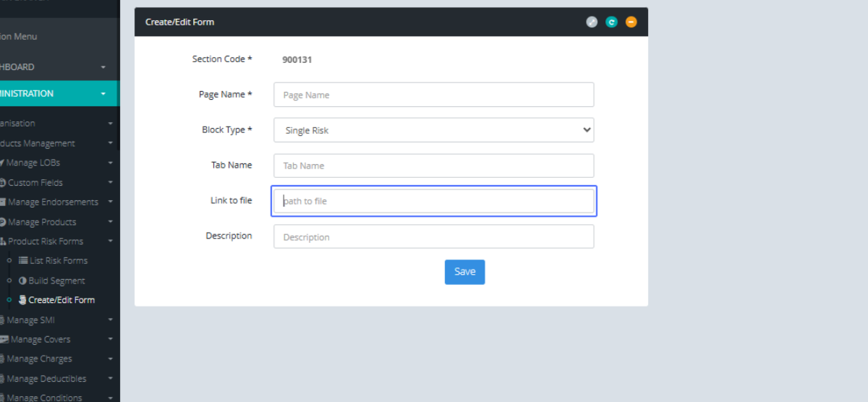Click the Build Segment half-circle icon
The width and height of the screenshot is (868, 402).
click(22, 281)
